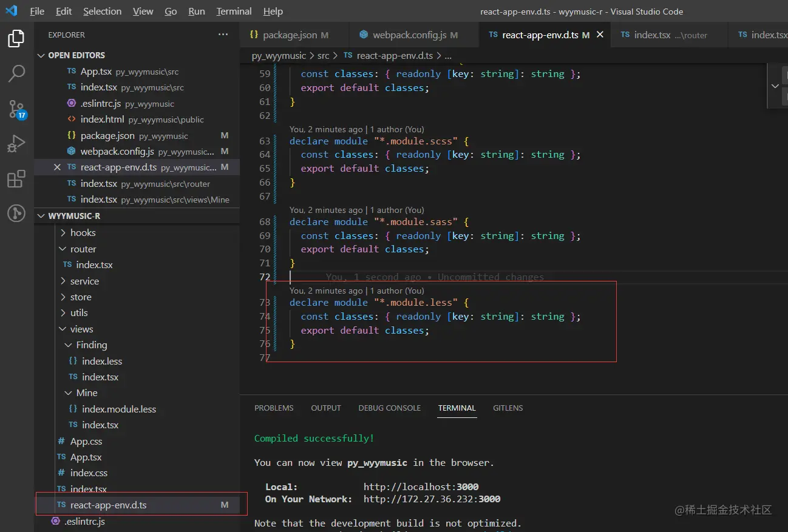788x532 pixels.
Task: Click Explorer panel more actions ellipsis
Action: [223, 35]
